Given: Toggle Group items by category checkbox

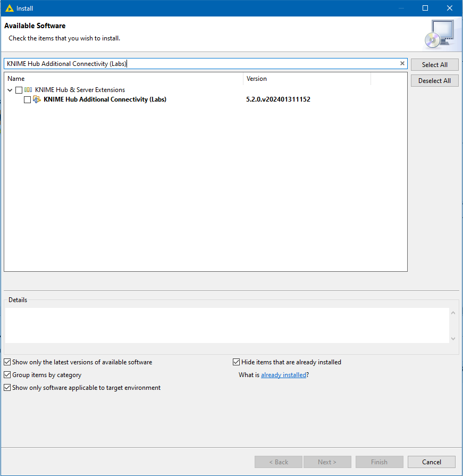Looking at the screenshot, I should click(x=7, y=374).
